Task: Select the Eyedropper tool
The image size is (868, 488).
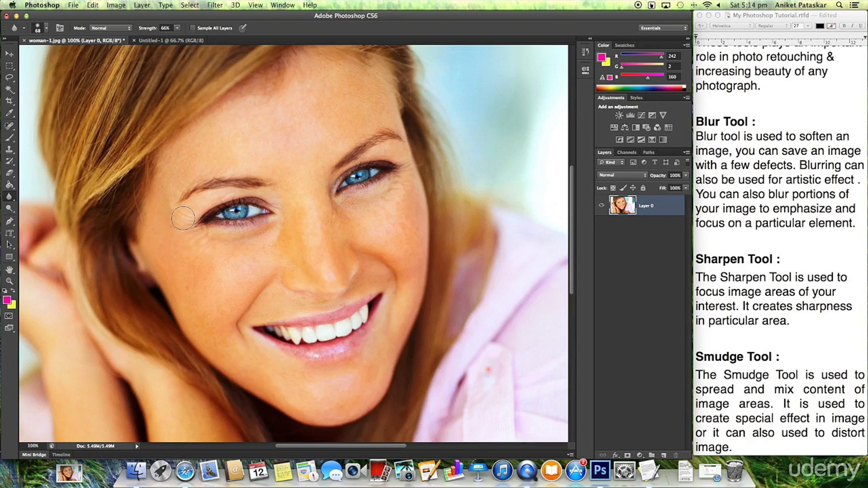Action: 9,113
